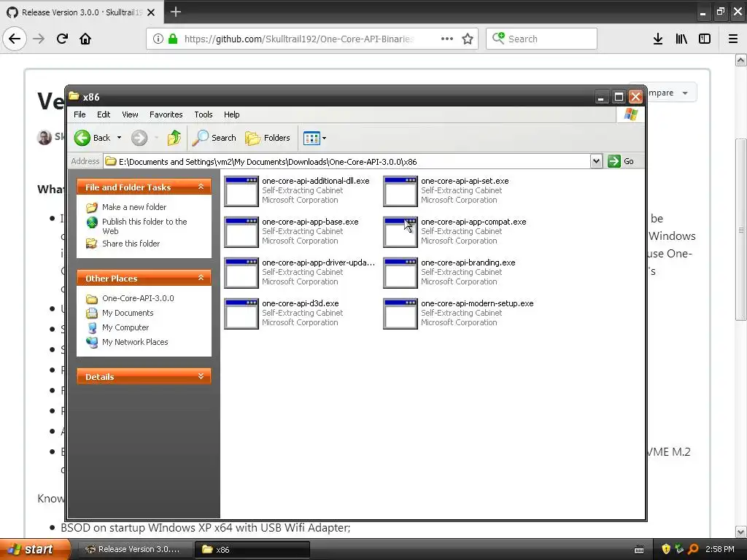Viewport: 747px width, 560px height.
Task: Open View menu in Explorer
Action: 130,114
